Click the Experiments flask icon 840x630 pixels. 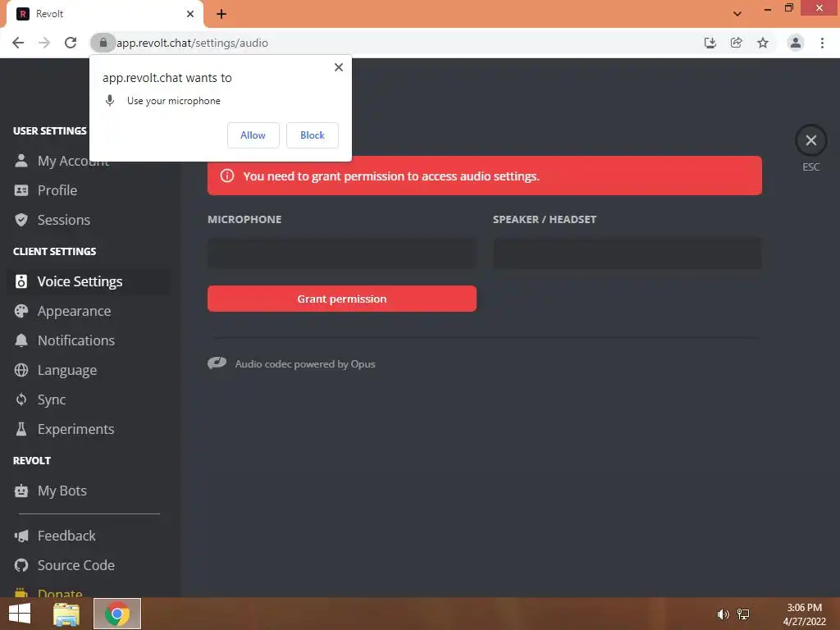(x=21, y=429)
